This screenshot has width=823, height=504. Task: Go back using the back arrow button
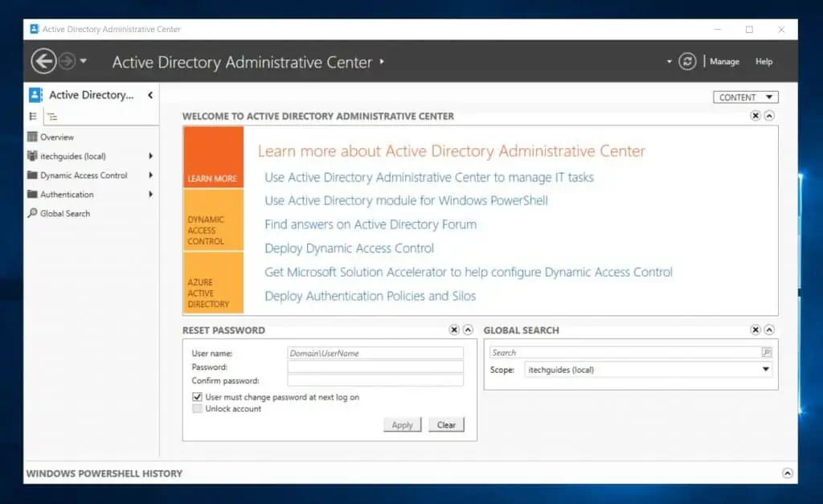(43, 61)
